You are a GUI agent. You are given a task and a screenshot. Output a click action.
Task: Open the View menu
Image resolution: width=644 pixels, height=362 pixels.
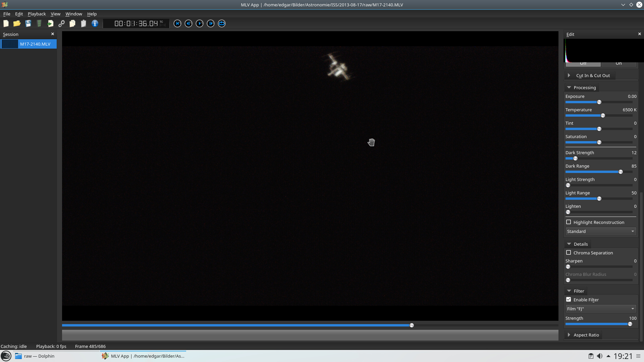click(55, 14)
